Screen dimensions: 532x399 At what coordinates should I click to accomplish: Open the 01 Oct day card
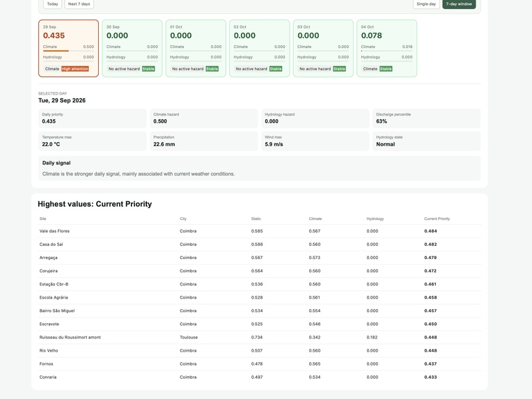point(196,48)
